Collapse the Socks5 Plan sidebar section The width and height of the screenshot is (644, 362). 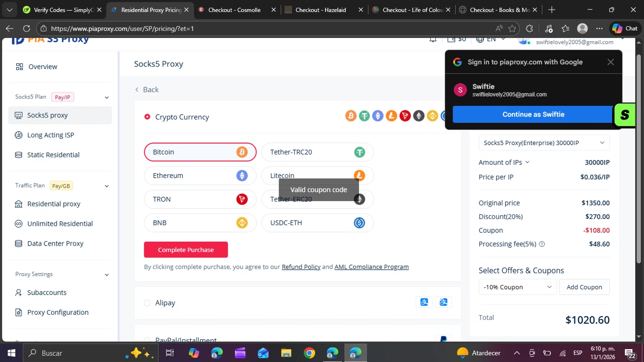point(106,97)
